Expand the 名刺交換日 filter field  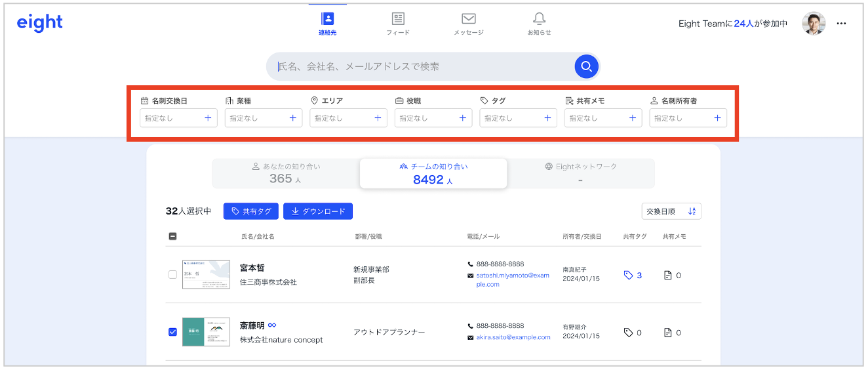[x=178, y=118]
